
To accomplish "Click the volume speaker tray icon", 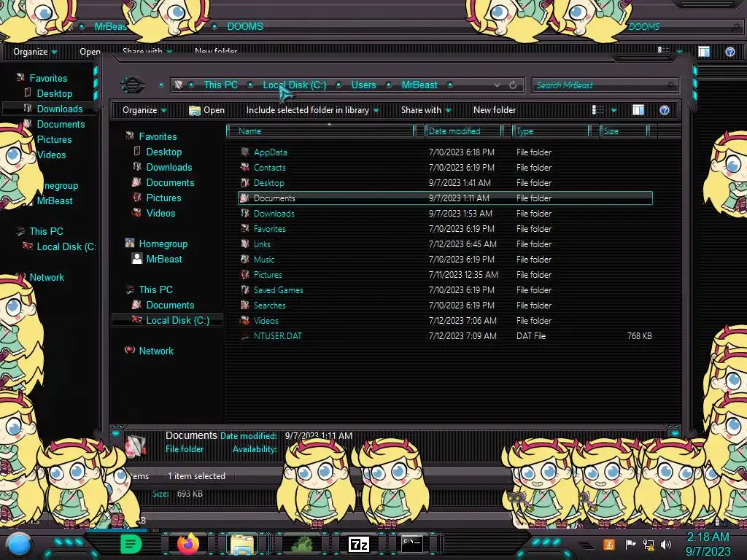I will click(666, 544).
